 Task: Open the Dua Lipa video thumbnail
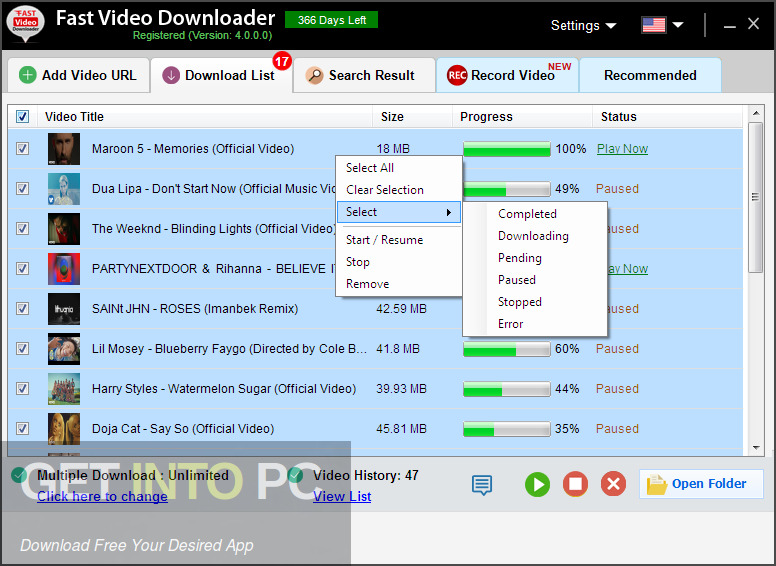(x=64, y=189)
